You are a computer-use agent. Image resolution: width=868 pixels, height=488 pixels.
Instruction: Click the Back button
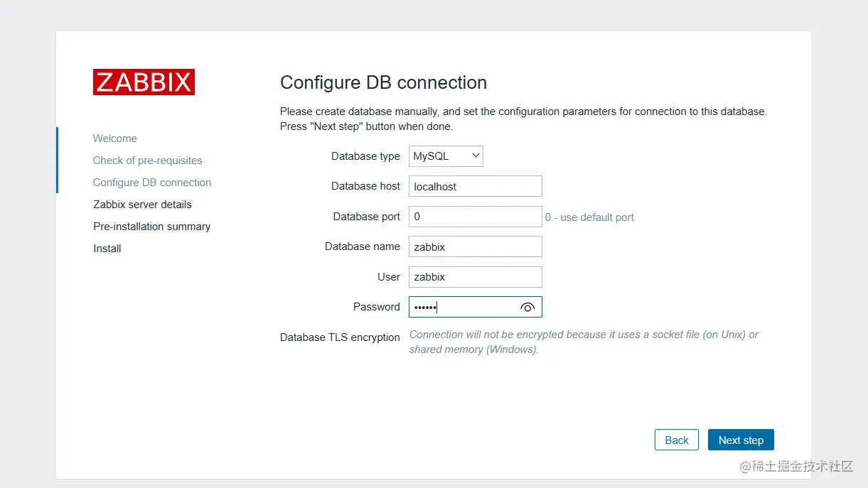[677, 440]
